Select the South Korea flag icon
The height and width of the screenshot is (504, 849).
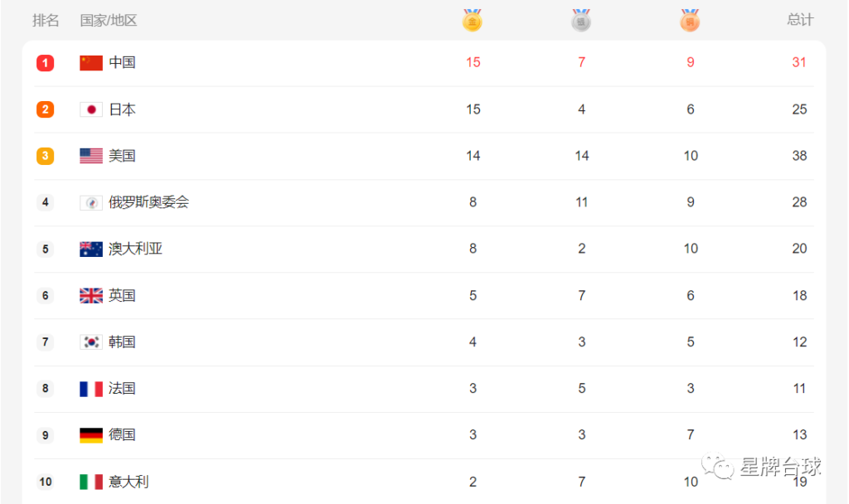91,342
